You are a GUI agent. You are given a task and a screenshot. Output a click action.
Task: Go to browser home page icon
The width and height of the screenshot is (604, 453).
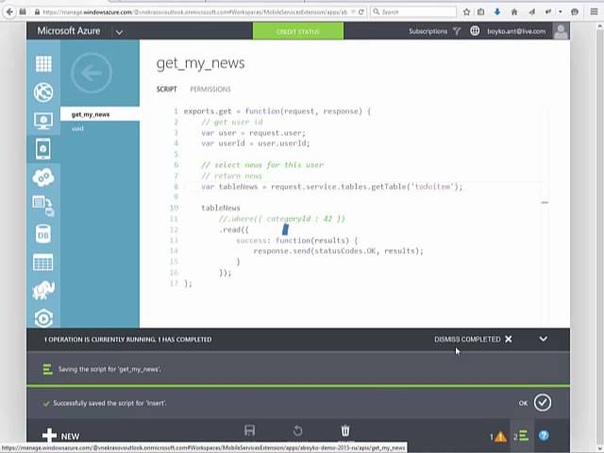point(514,12)
